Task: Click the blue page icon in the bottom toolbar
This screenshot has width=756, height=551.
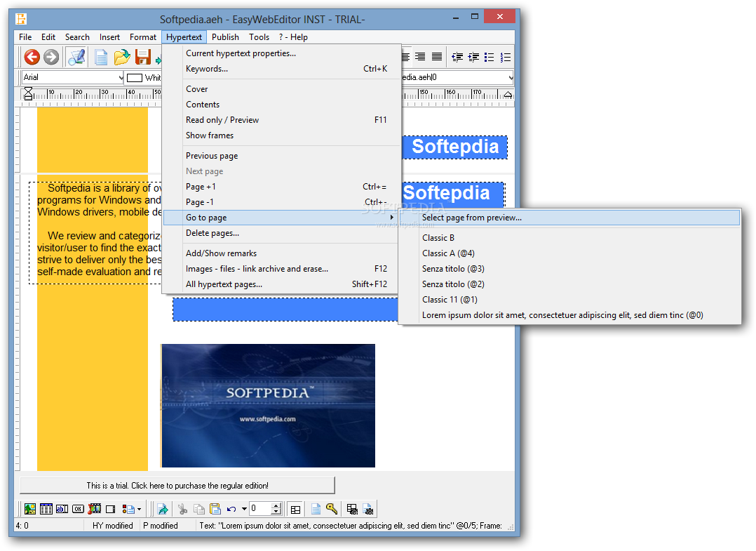Action: [x=316, y=509]
